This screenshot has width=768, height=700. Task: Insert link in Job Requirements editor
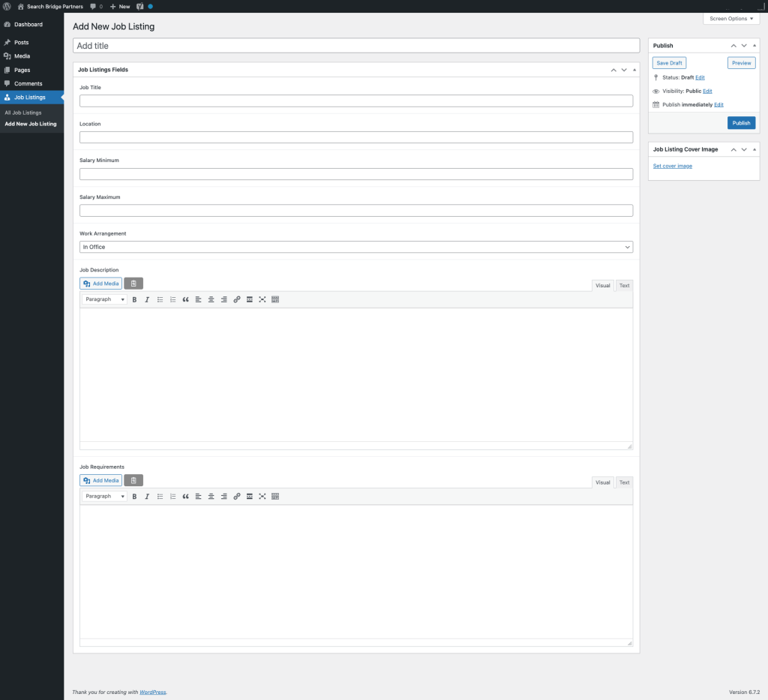pyautogui.click(x=236, y=496)
